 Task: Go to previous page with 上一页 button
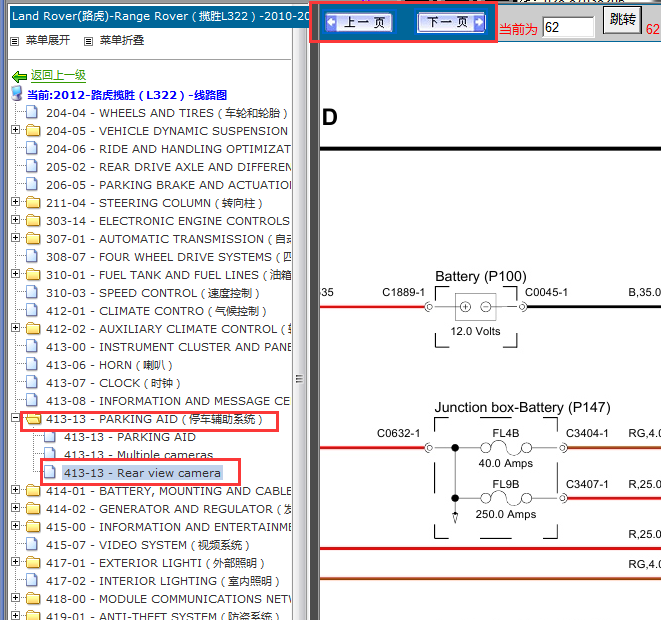pos(359,22)
